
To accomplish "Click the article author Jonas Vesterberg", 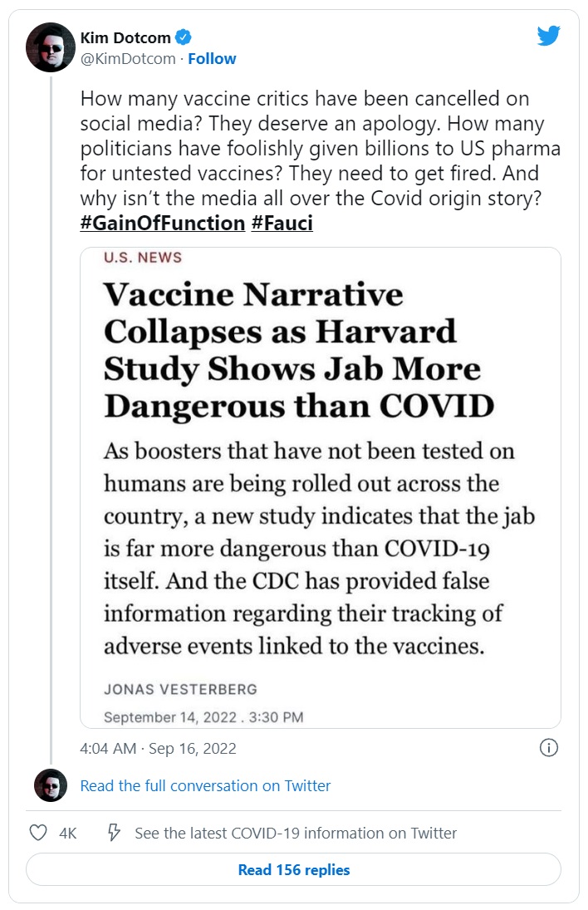I will pos(180,689).
